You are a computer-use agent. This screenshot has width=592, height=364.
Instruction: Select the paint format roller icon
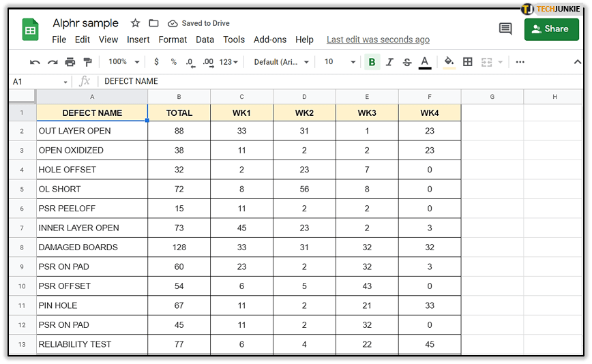pos(87,62)
